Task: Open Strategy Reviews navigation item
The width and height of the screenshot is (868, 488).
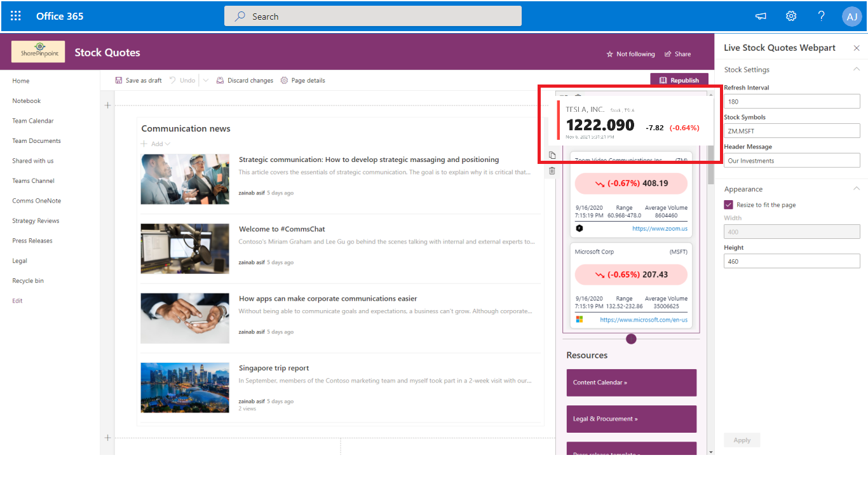Action: 36,221
